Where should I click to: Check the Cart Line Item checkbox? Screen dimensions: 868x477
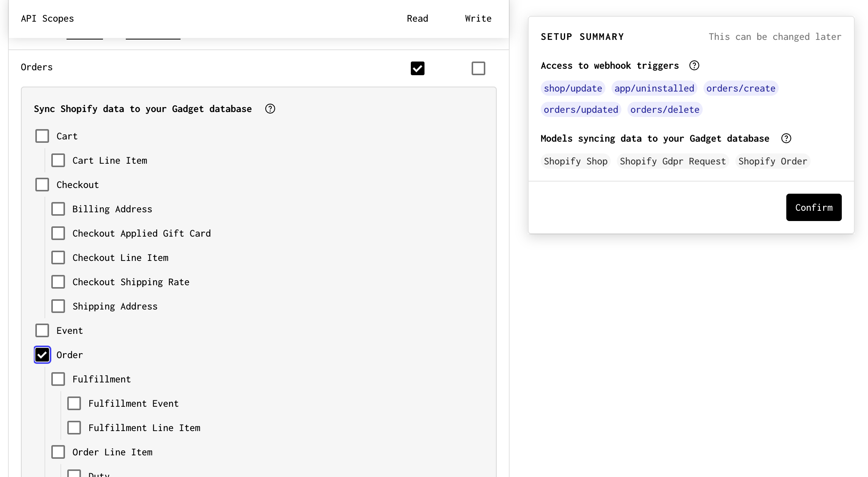pyautogui.click(x=58, y=160)
